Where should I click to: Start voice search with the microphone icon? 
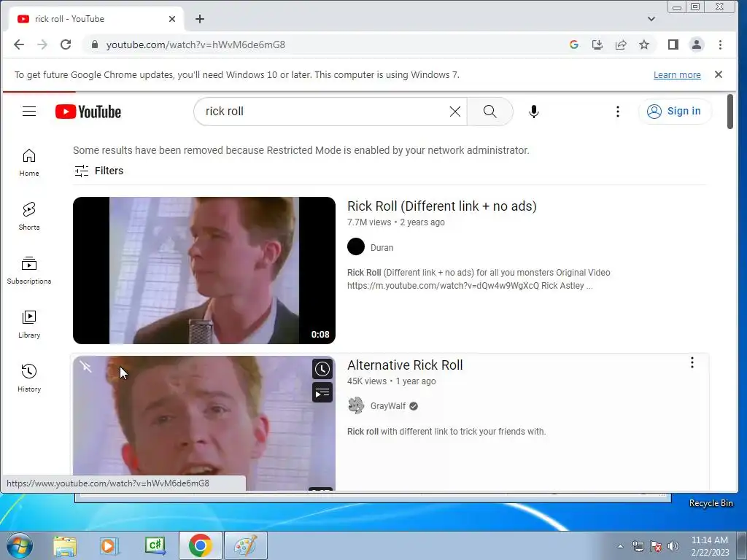click(x=533, y=112)
